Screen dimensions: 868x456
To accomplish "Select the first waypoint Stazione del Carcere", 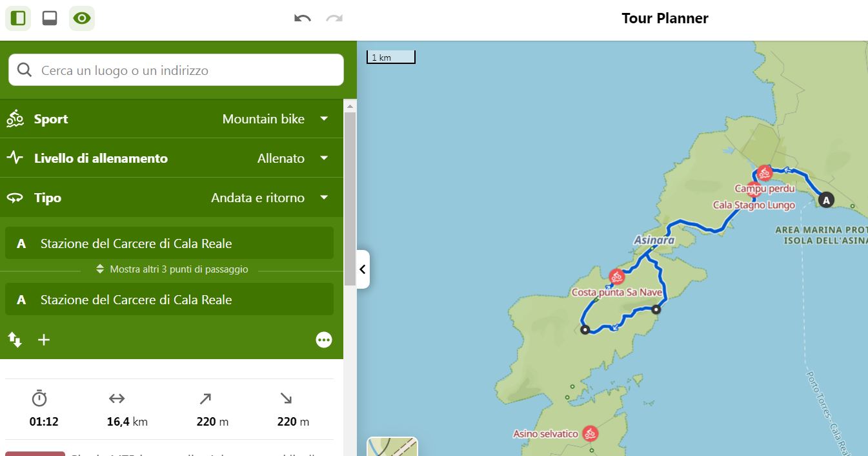I will click(169, 244).
